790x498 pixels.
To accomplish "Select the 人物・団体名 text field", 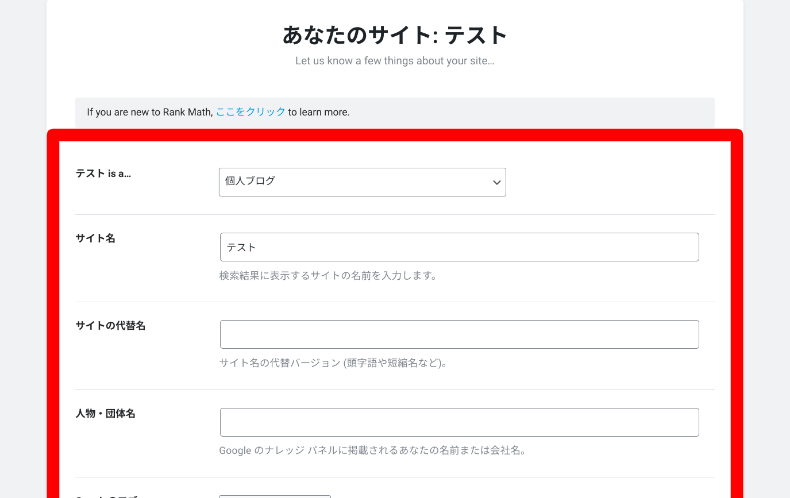I will tap(458, 423).
